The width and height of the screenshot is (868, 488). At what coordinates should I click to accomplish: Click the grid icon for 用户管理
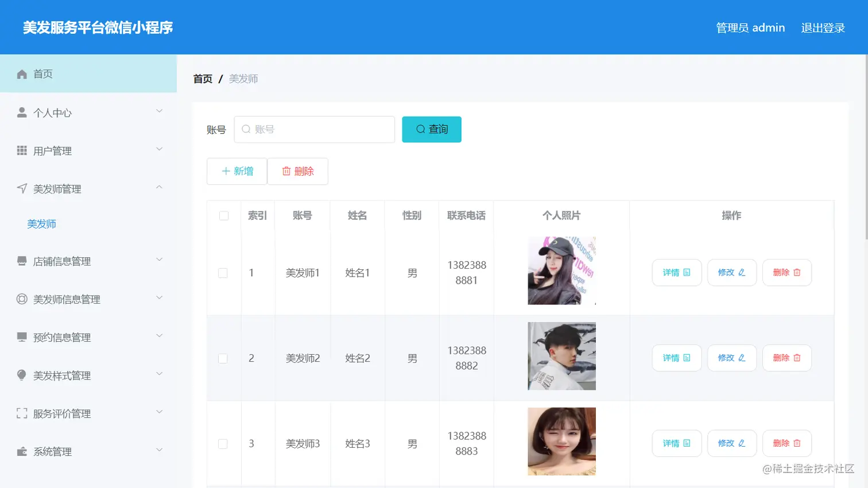coord(22,150)
